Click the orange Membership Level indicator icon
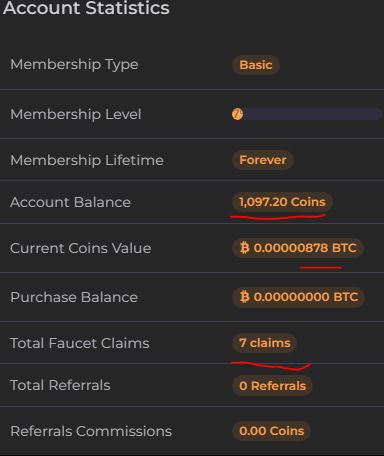Image resolution: width=384 pixels, height=456 pixels. click(x=237, y=114)
